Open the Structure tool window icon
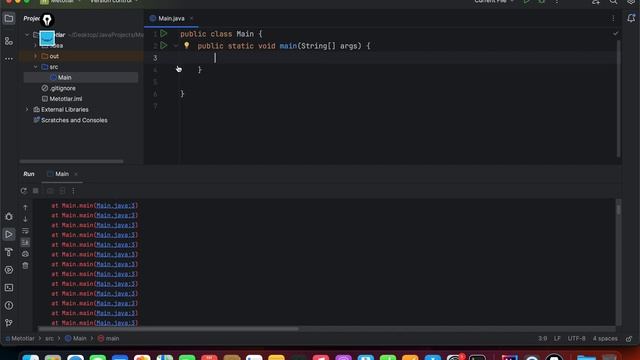Viewport: 640px width, 360px height. (9, 41)
